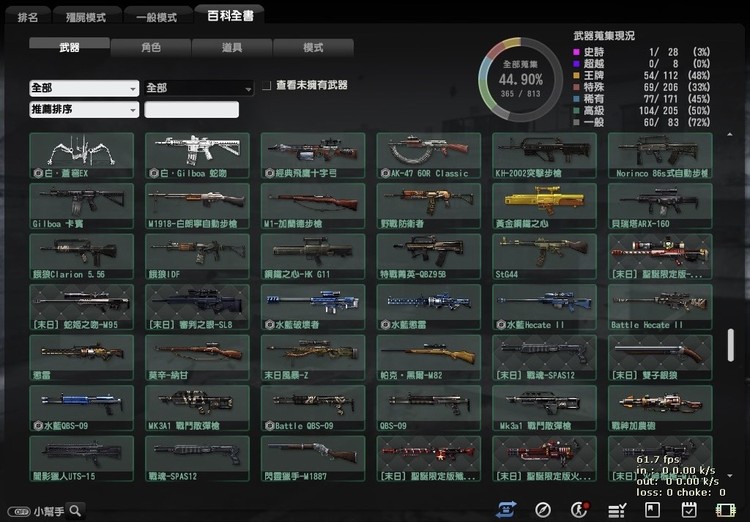Select the Battle QBS-09 card

[313, 408]
